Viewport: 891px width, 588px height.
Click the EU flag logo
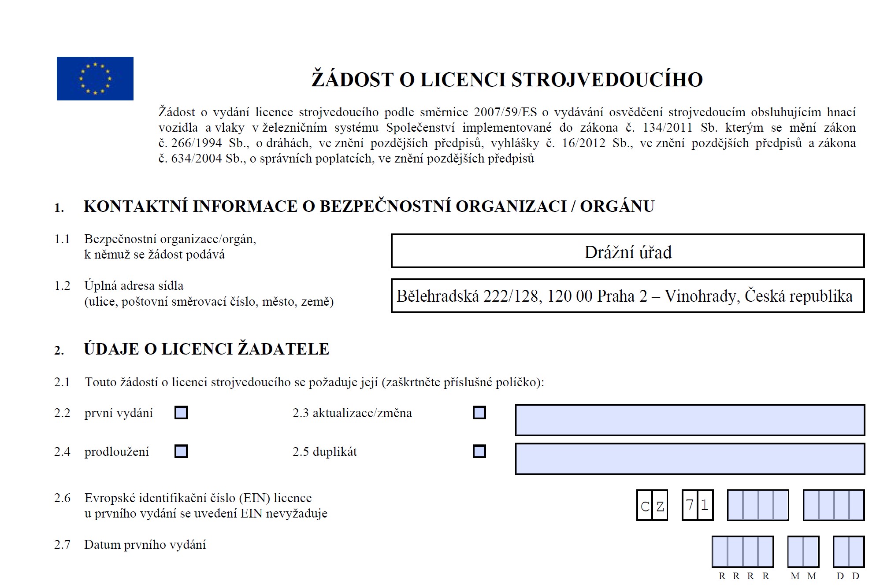[95, 78]
